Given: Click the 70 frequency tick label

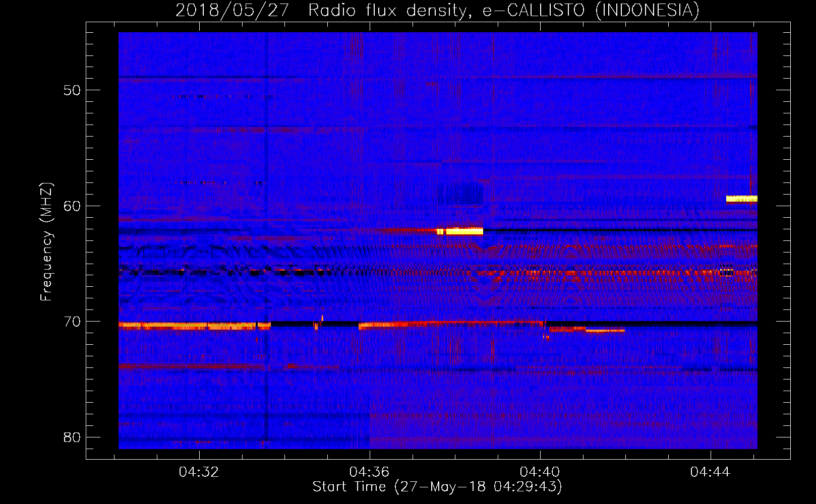Looking at the screenshot, I should click(x=72, y=322).
